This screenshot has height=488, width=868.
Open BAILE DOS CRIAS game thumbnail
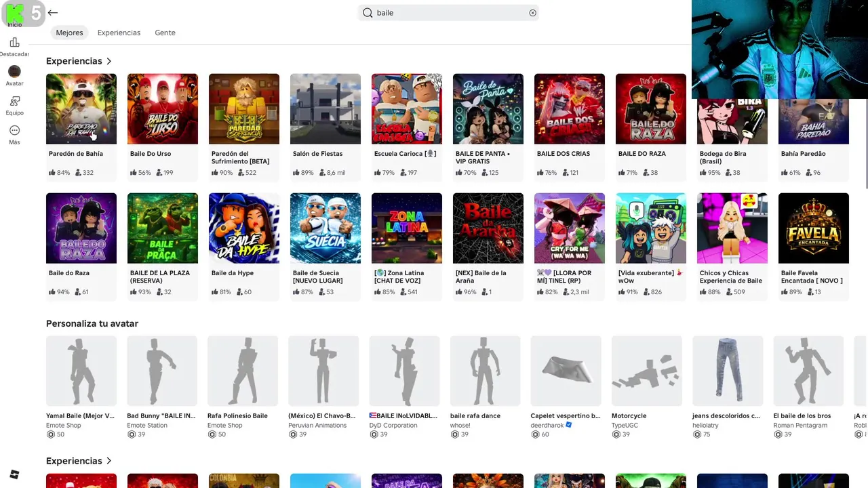point(570,109)
